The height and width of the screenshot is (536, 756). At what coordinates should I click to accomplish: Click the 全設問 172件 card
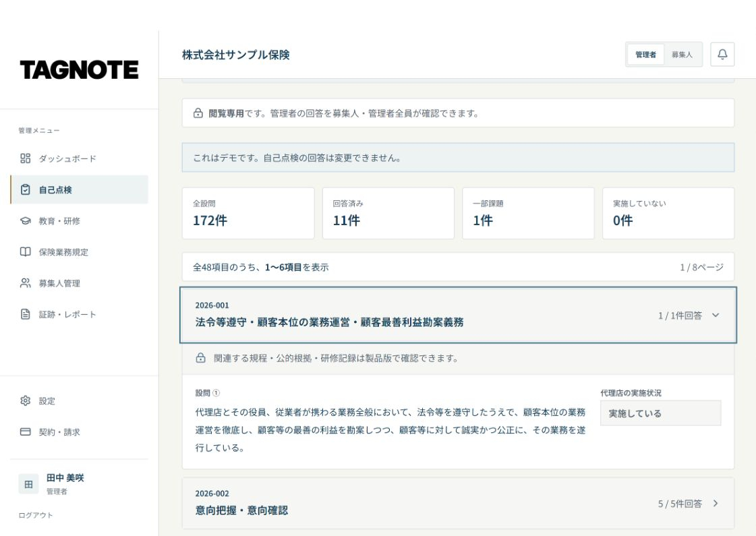tap(248, 213)
